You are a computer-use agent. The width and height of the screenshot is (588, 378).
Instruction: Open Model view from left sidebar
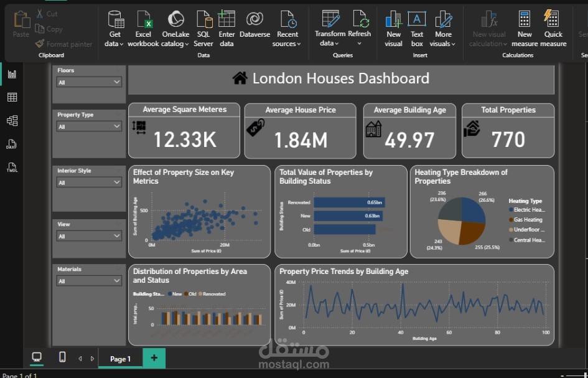pyautogui.click(x=12, y=120)
